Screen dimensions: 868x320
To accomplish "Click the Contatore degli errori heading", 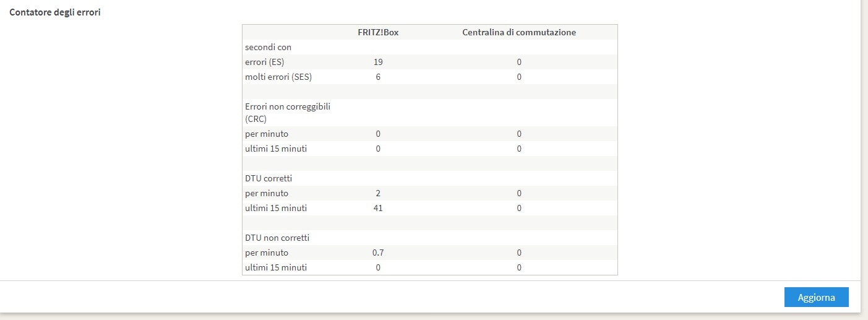I will click(55, 12).
